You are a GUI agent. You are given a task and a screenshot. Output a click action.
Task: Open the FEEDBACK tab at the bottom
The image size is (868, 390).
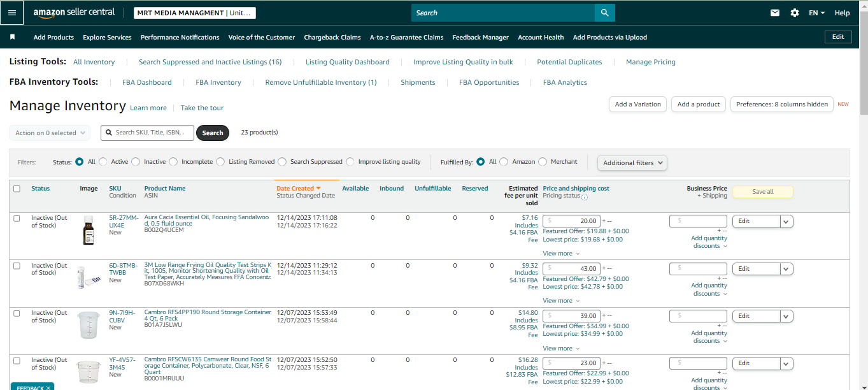(x=32, y=386)
